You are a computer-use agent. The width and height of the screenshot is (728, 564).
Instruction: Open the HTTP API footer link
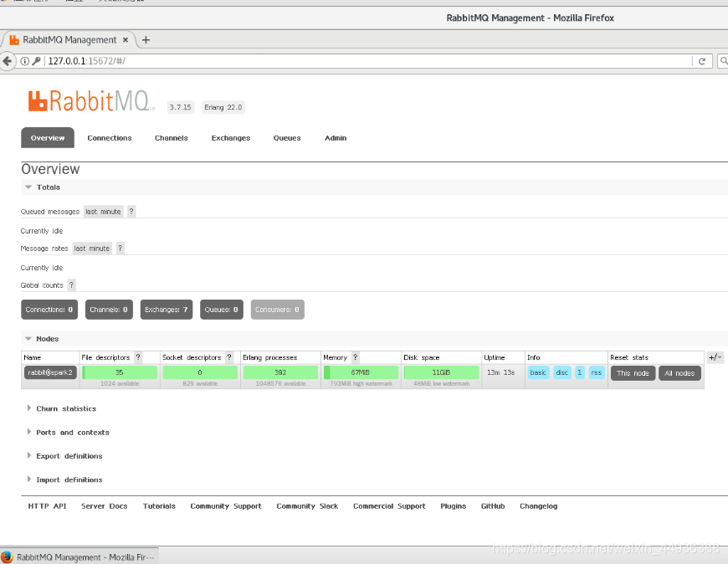click(x=48, y=506)
